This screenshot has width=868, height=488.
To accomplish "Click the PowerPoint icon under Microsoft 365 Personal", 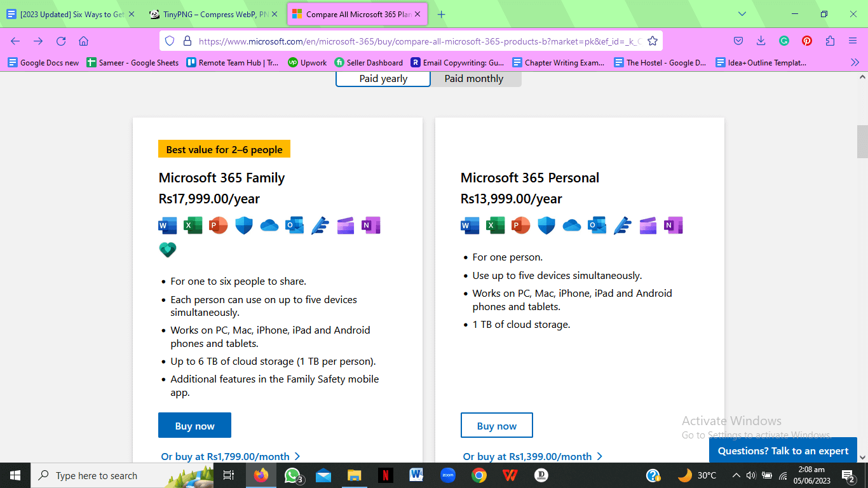I will pos(520,226).
